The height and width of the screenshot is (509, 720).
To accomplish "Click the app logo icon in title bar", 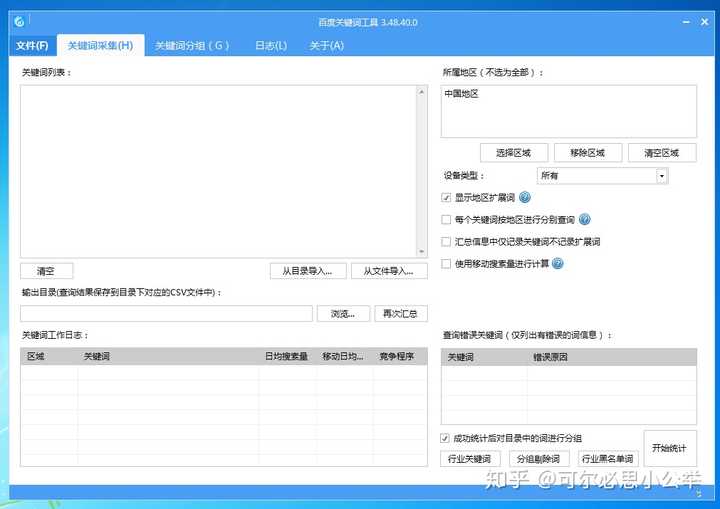I will tap(19, 21).
